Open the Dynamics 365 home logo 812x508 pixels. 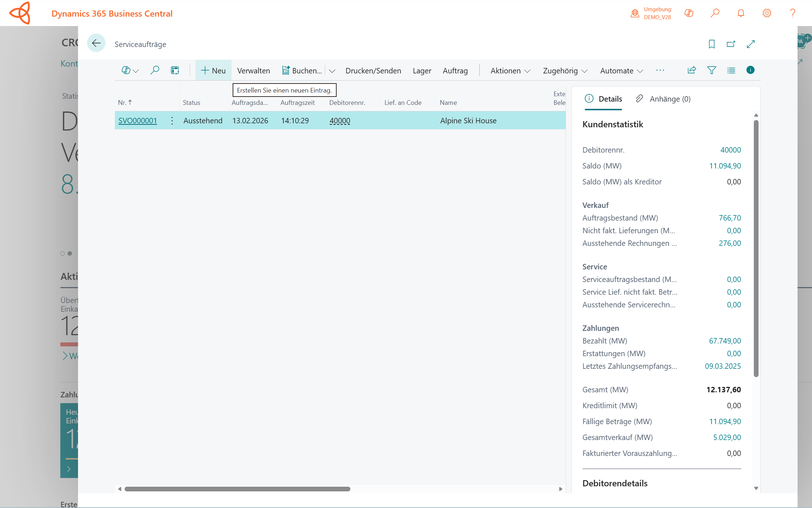(x=20, y=13)
